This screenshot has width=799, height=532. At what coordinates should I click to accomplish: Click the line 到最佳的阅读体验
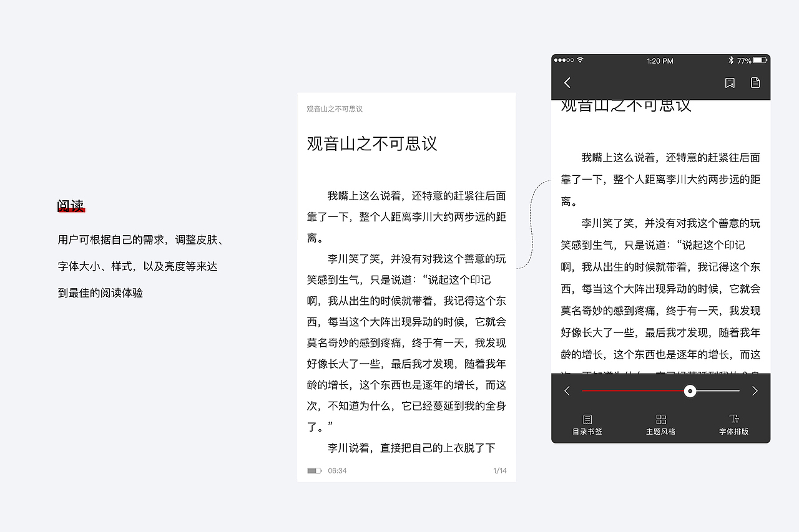[x=100, y=293]
